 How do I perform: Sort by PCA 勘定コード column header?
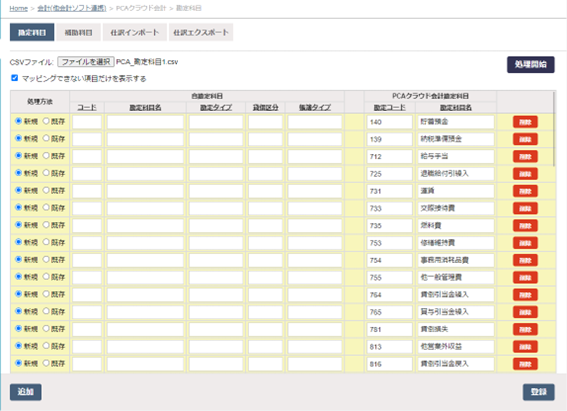tap(389, 108)
